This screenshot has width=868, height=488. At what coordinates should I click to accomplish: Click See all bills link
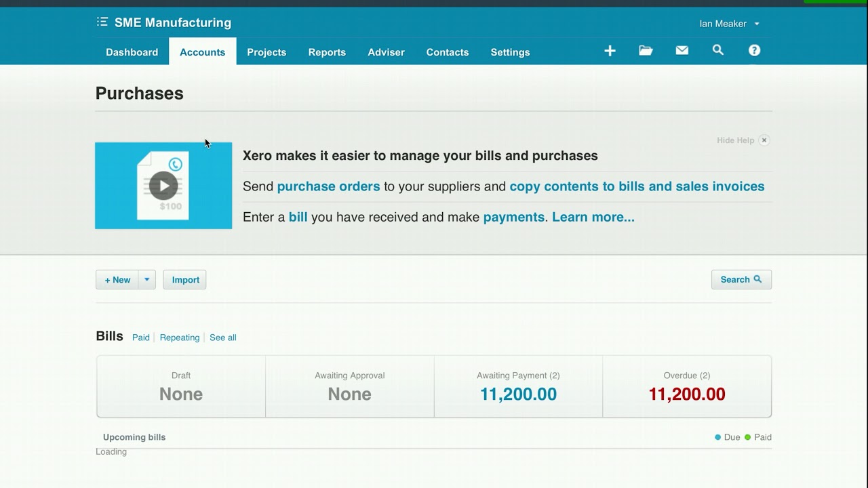[x=223, y=338]
